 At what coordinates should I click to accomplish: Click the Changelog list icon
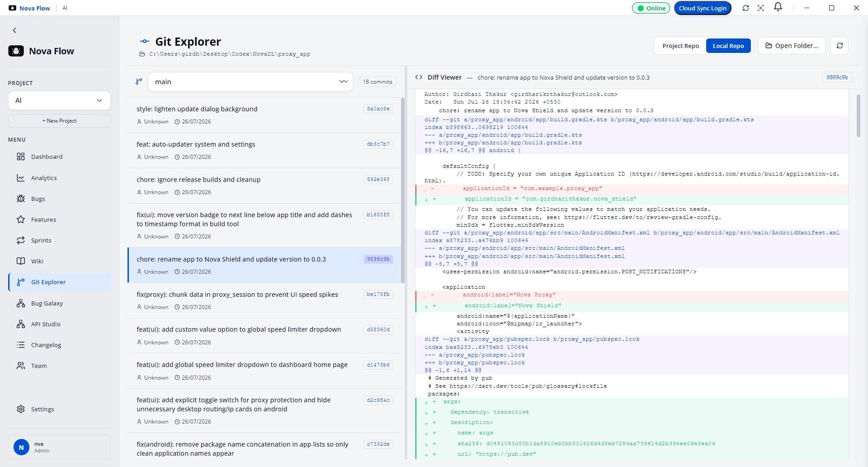[x=21, y=345]
